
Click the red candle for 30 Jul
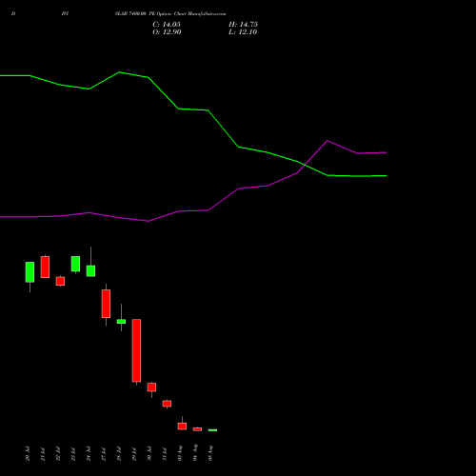(x=151, y=387)
